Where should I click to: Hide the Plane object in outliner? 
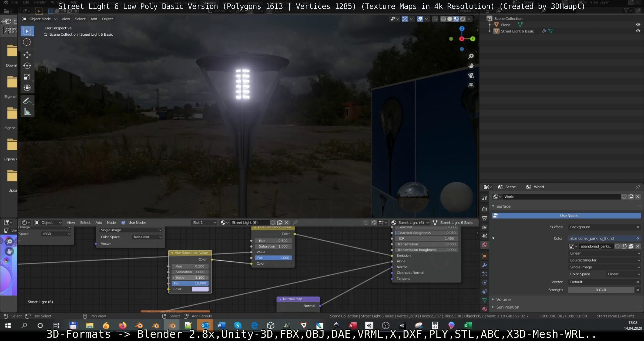[638, 25]
